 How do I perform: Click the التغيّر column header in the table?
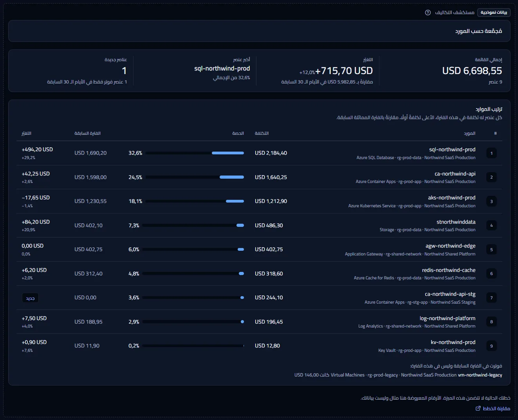[26, 133]
